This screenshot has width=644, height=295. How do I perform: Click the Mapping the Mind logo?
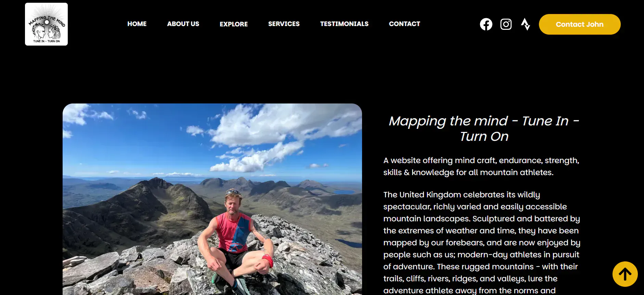pos(46,24)
